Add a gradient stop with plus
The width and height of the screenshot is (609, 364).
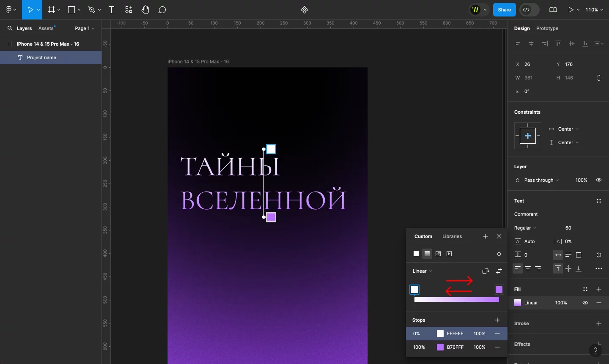point(497,320)
